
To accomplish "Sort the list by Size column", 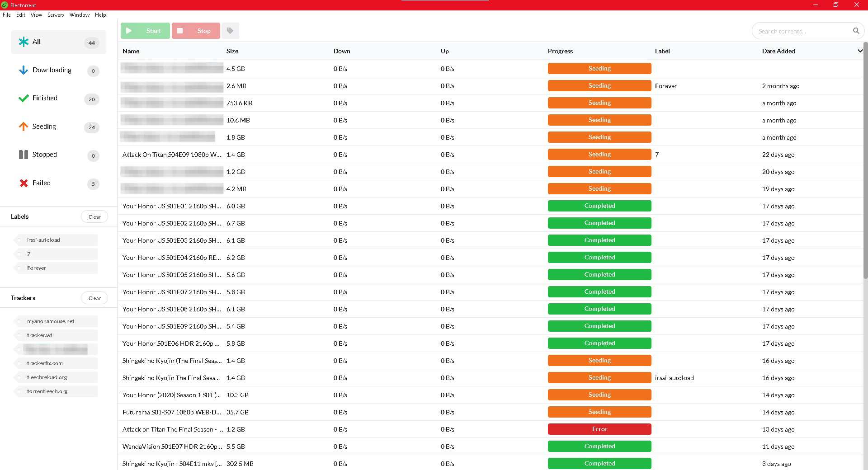I will 232,51.
